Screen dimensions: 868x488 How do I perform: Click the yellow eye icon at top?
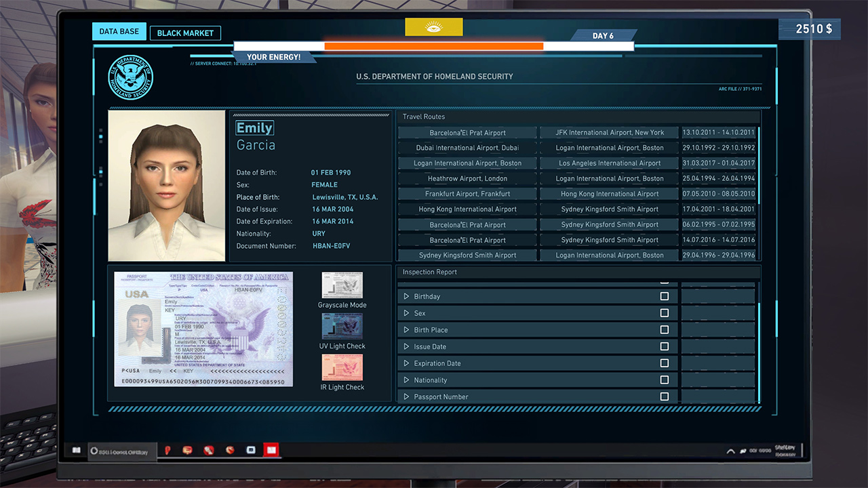(434, 26)
